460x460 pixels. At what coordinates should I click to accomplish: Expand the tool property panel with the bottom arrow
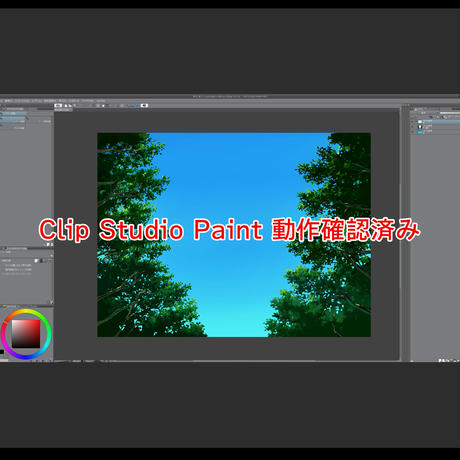[x=51, y=302]
